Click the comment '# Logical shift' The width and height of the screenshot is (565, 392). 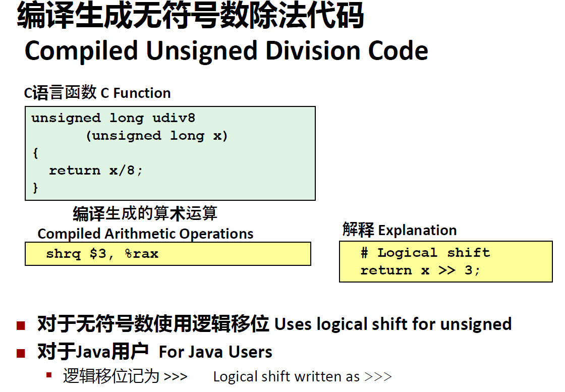425,253
